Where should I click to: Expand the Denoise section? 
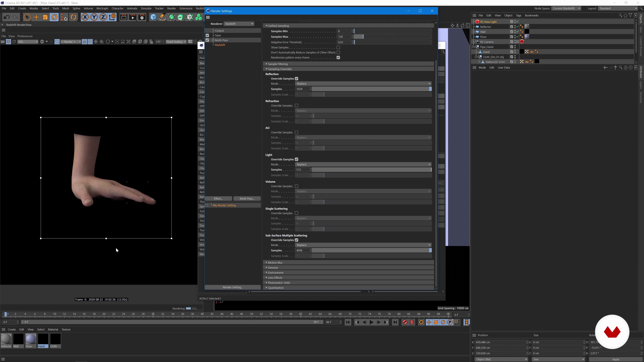point(348,268)
